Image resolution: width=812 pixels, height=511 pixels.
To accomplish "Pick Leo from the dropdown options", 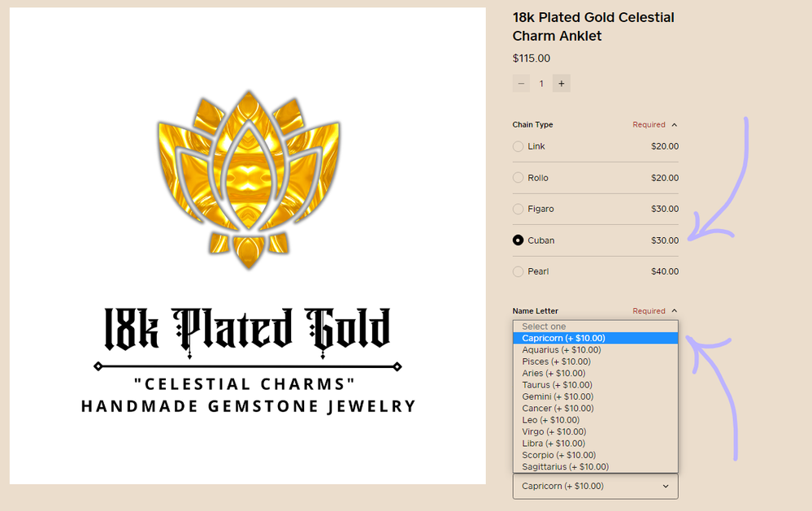I will pos(553,420).
